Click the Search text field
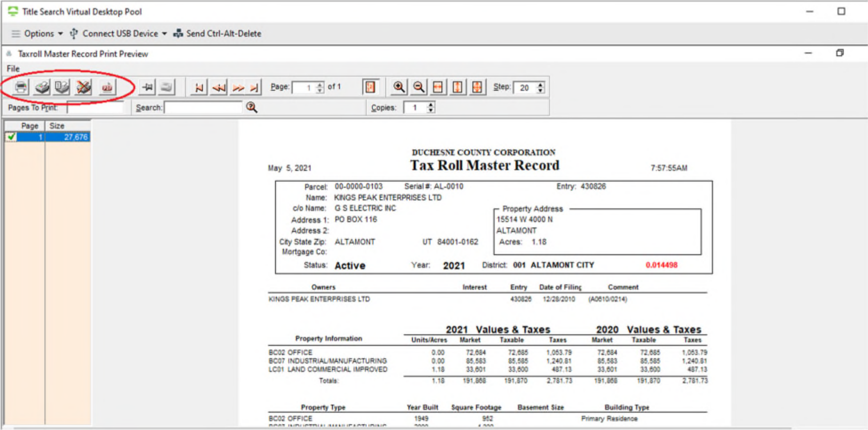This screenshot has width=868, height=430. coord(203,107)
